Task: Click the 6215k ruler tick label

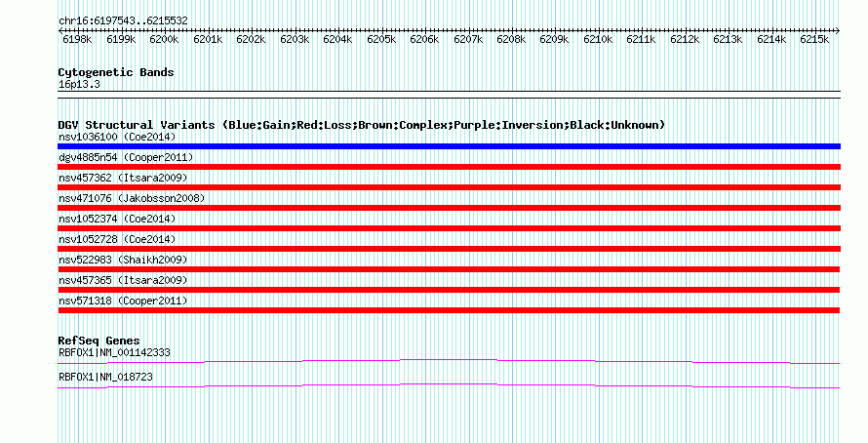Action: click(815, 40)
